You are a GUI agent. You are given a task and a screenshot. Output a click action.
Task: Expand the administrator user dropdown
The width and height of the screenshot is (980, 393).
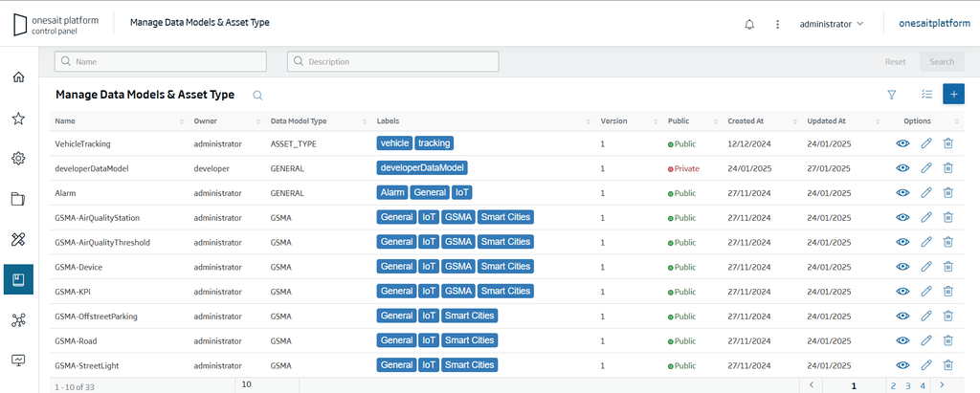(x=832, y=24)
